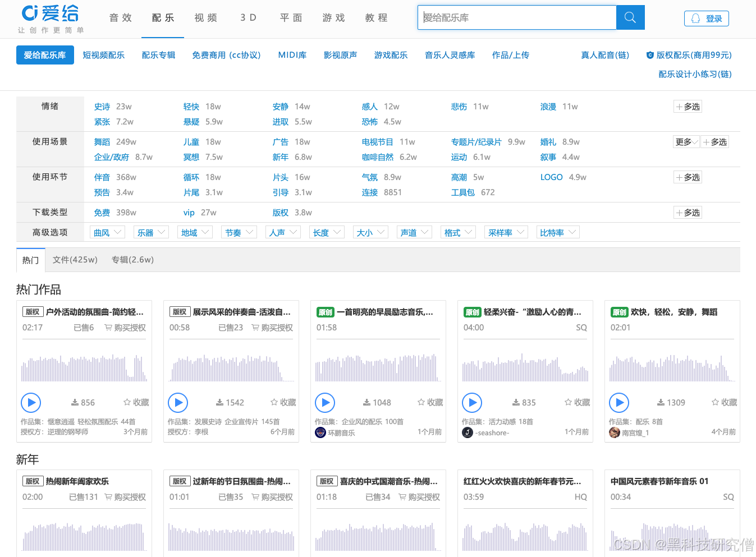Open the 人声 dropdown
This screenshot has width=756, height=557.
(x=283, y=232)
